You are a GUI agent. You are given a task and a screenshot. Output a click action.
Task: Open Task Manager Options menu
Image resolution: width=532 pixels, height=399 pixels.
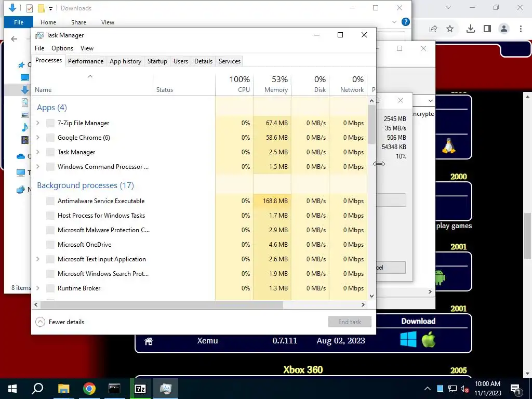pos(62,48)
